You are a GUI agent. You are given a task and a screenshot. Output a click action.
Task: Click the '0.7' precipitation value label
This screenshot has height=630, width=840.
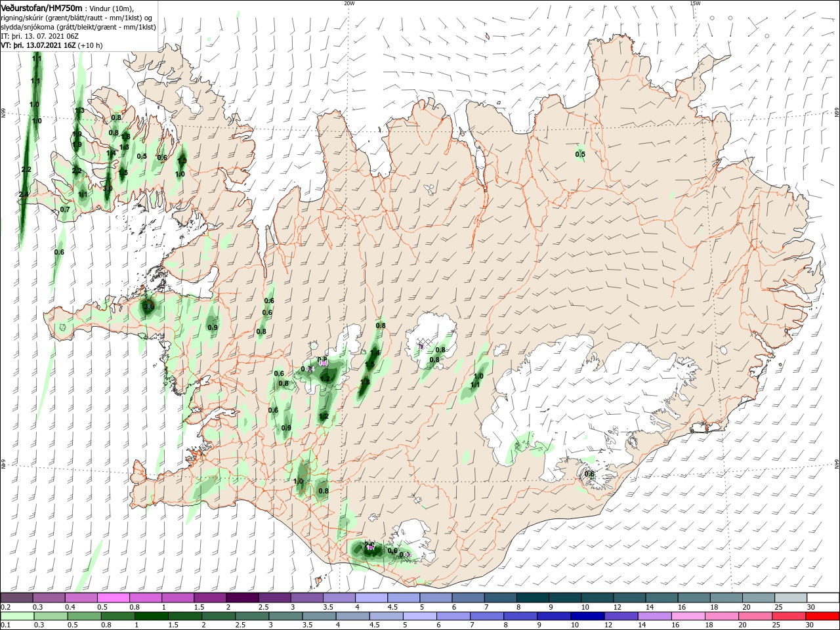pos(65,209)
